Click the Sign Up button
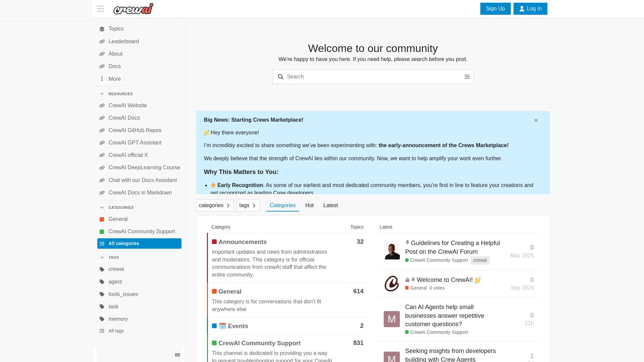The width and height of the screenshot is (644, 362). tap(495, 9)
